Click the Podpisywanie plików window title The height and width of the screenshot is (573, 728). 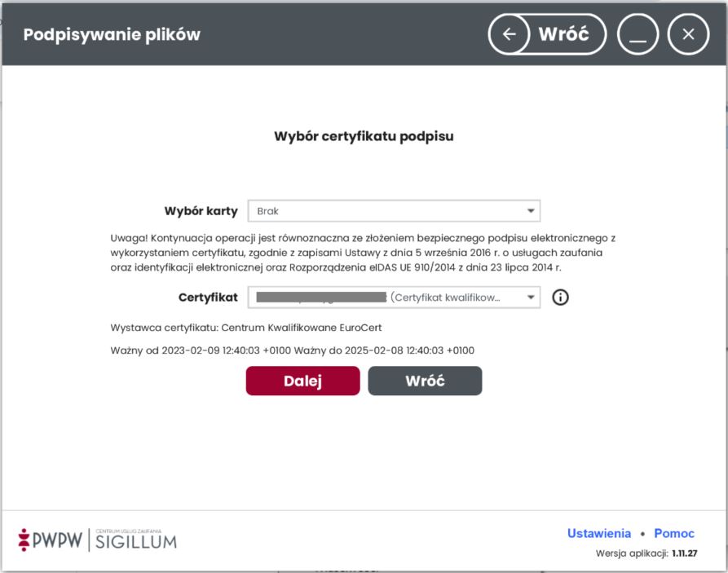click(112, 34)
